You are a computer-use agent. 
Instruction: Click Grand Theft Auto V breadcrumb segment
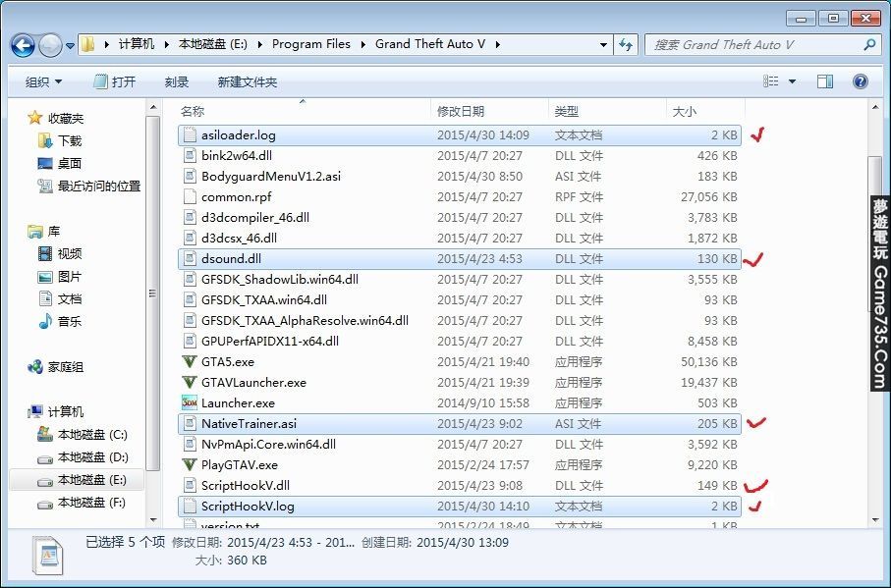pyautogui.click(x=430, y=44)
